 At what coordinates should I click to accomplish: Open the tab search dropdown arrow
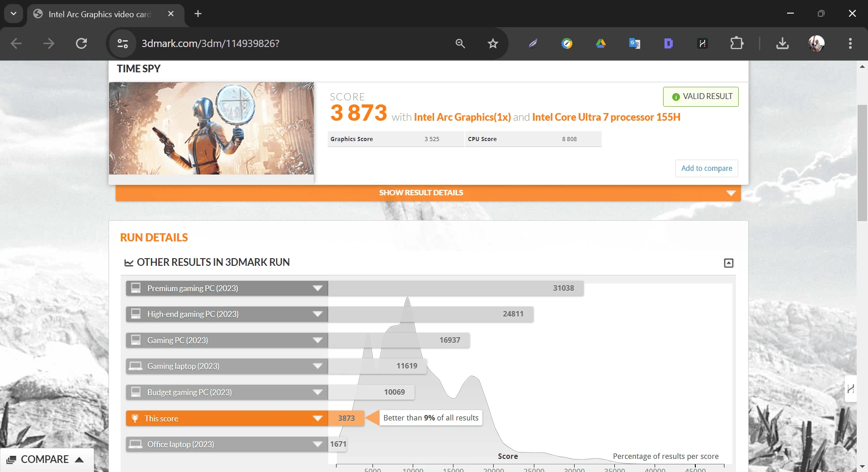(14, 14)
